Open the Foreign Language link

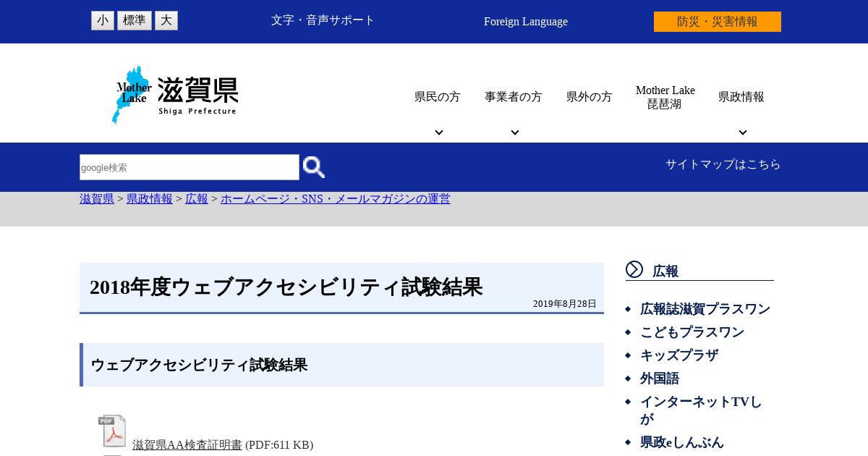(526, 22)
